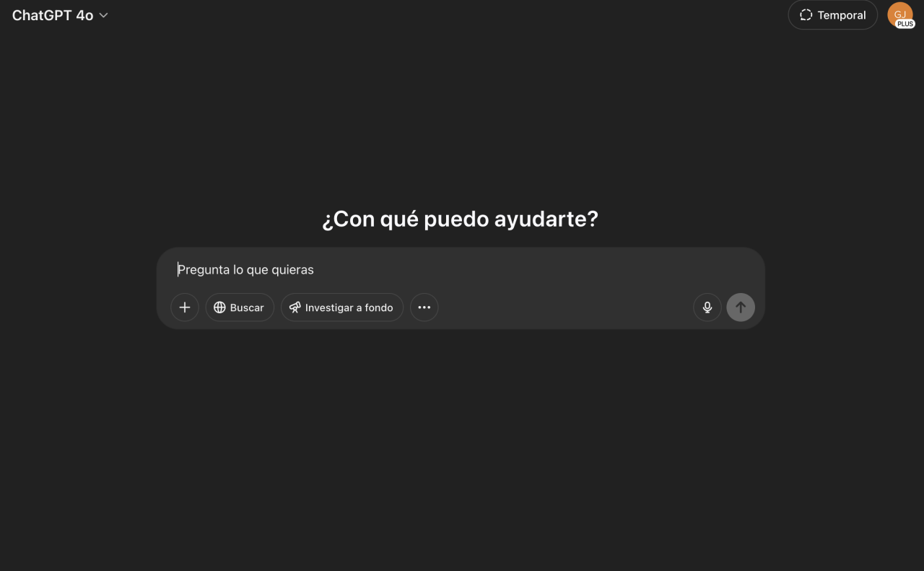
Task: Click the 'Temporal' text label
Action: 842,15
